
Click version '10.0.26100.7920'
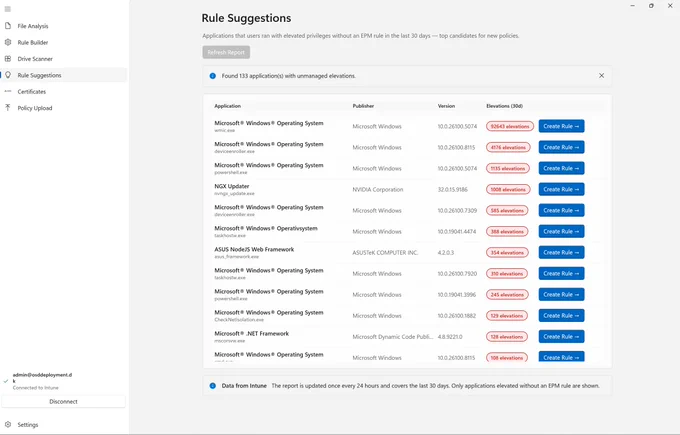pos(457,274)
